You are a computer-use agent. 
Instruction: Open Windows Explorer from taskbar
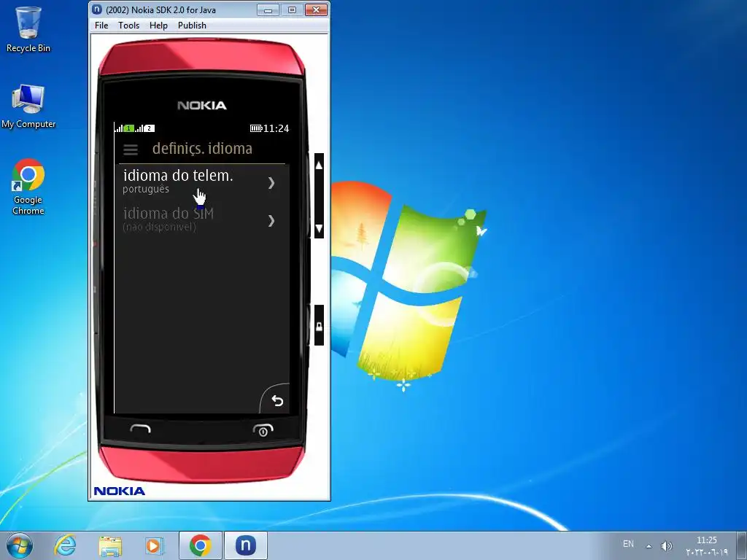point(110,545)
